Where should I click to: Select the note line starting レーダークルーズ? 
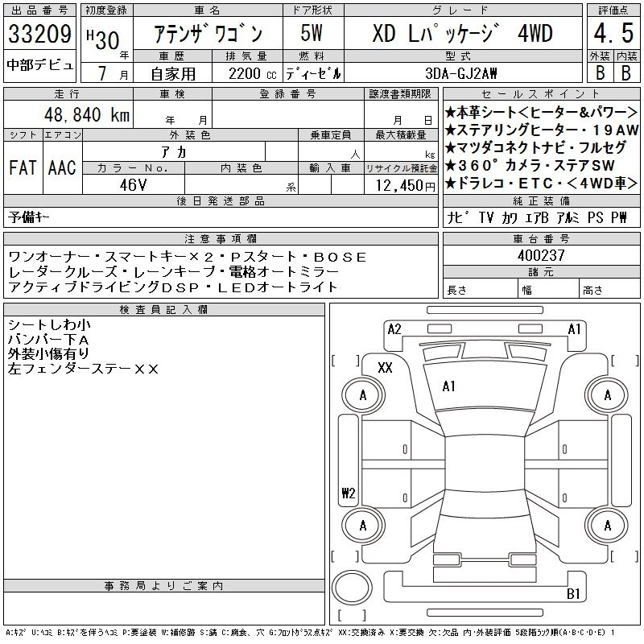173,272
